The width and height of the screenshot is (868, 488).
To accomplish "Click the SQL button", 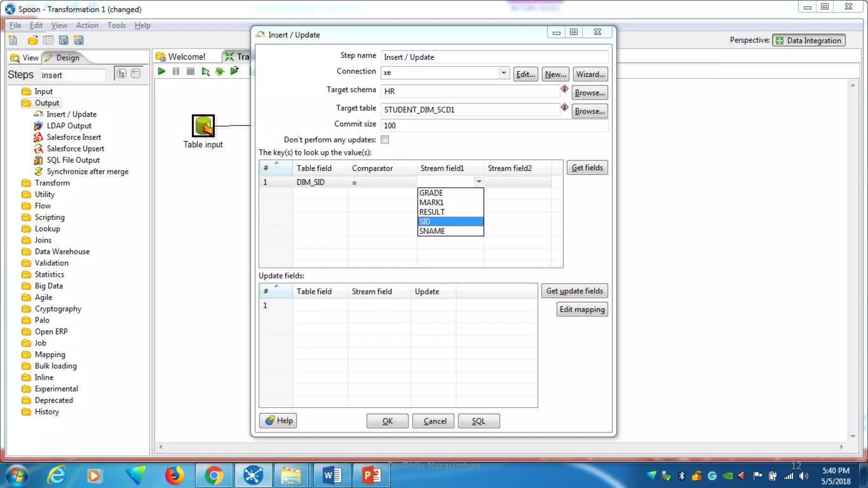I will click(479, 421).
